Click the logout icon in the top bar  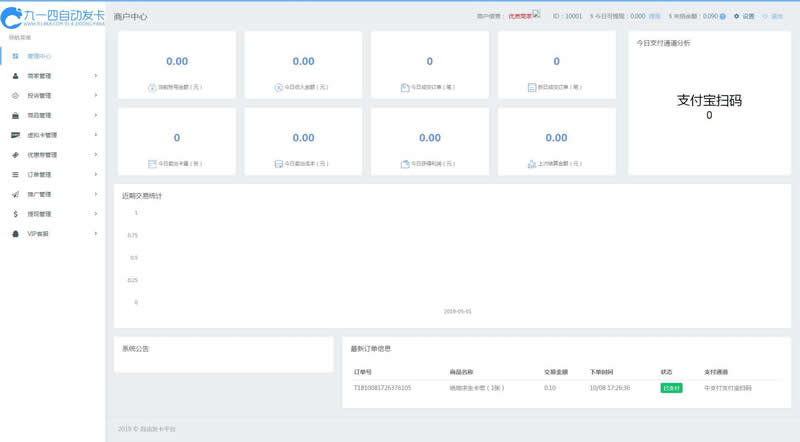point(765,16)
